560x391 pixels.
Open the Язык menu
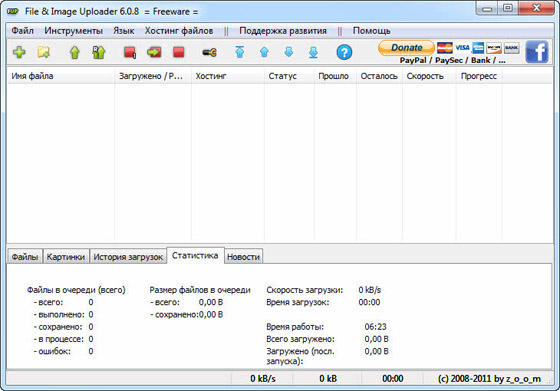click(x=124, y=31)
